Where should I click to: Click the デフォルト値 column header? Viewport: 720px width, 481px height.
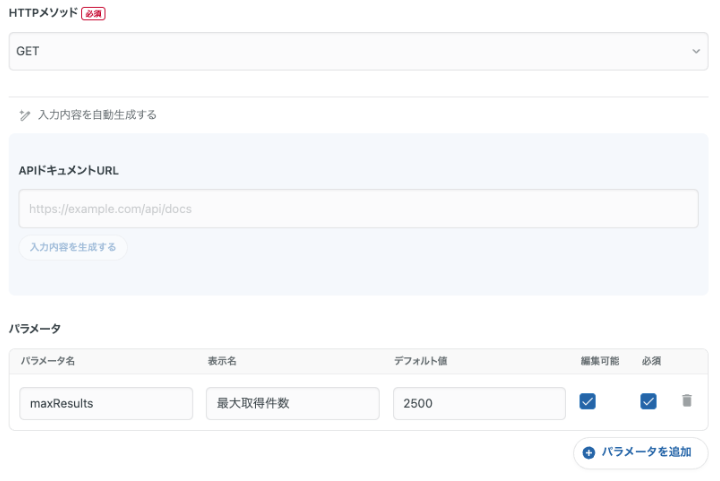click(420, 360)
